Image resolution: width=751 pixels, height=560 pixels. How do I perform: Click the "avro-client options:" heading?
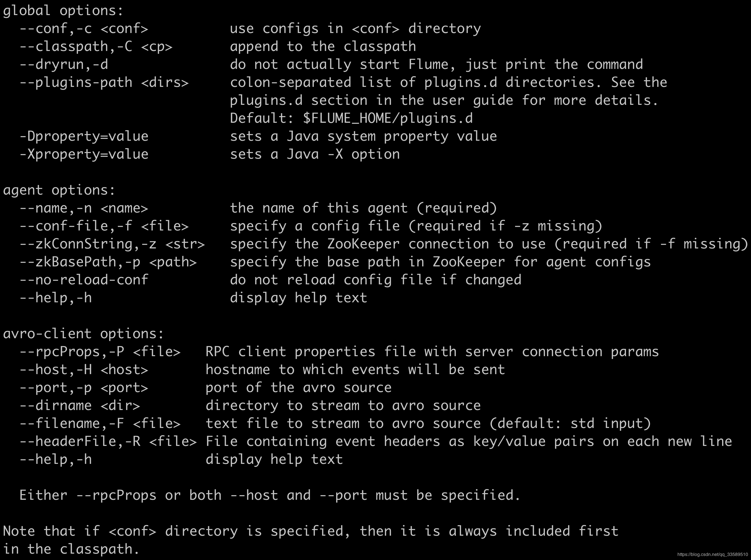[83, 334]
